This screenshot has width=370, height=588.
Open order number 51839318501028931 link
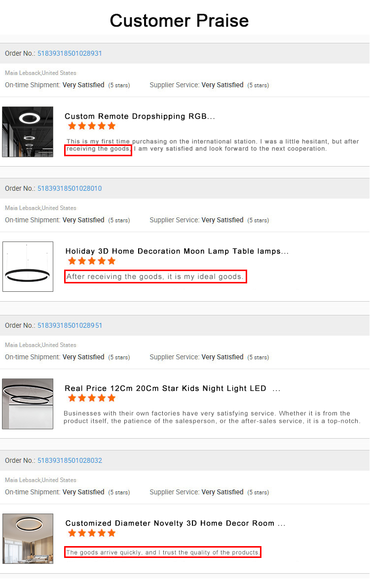(x=70, y=53)
